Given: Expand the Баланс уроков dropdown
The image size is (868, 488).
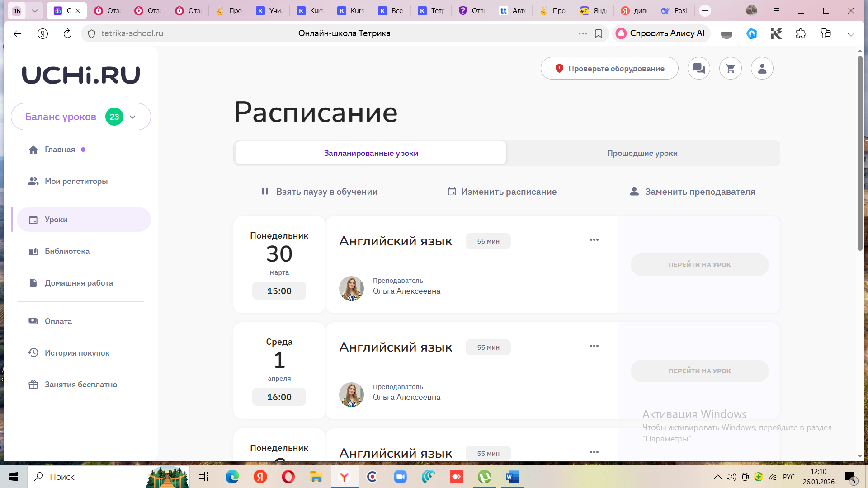Looking at the screenshot, I should tap(132, 117).
